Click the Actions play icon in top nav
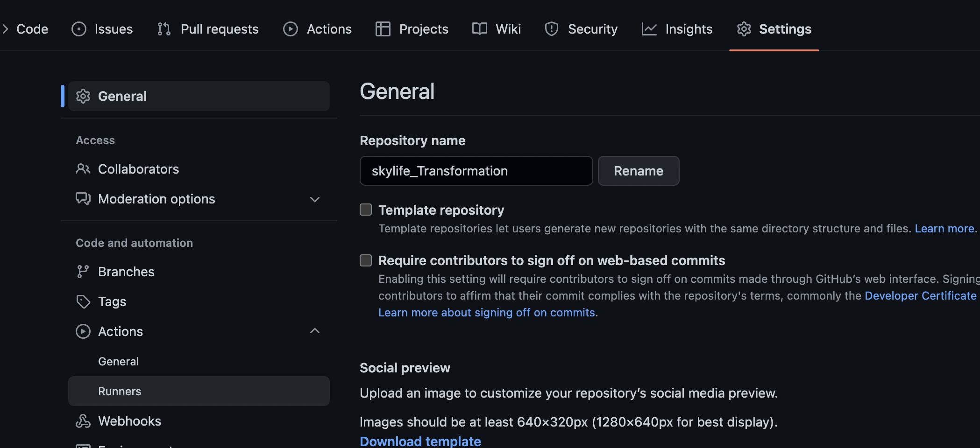The image size is (980, 448). [x=291, y=29]
